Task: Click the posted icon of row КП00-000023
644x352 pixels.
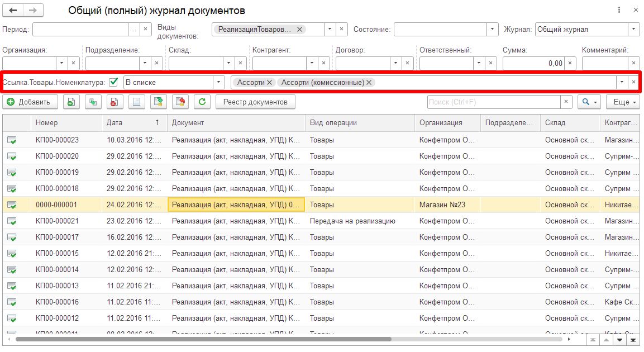Action: tap(12, 140)
